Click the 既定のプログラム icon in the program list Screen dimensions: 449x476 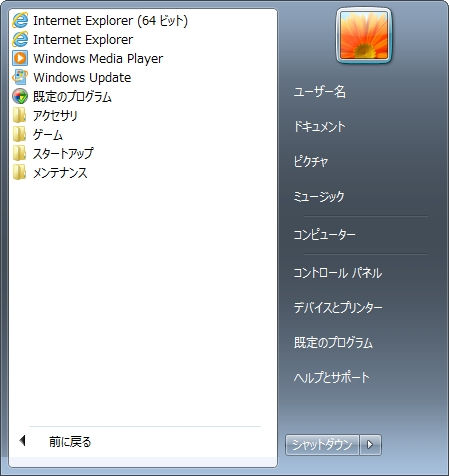pyautogui.click(x=20, y=96)
